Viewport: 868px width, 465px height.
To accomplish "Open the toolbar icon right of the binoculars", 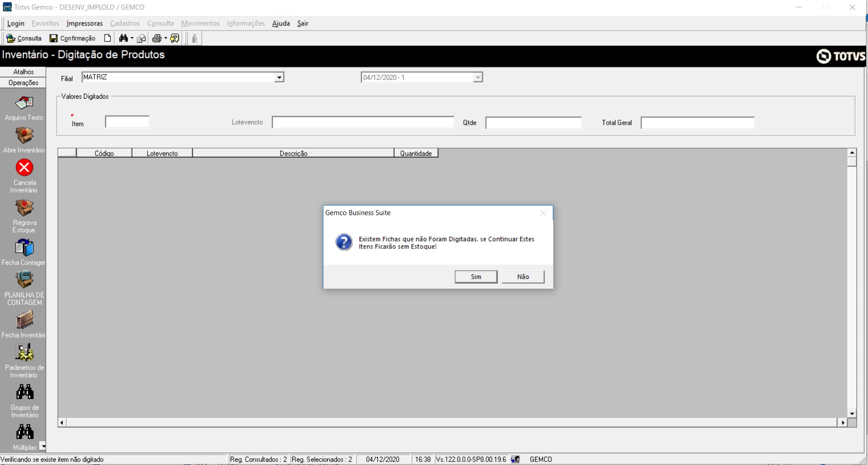I will click(x=142, y=38).
